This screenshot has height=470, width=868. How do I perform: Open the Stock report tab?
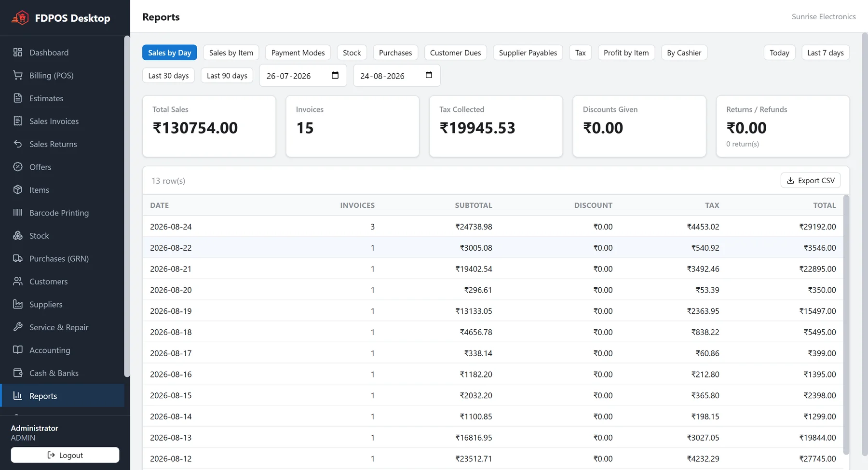click(x=352, y=53)
